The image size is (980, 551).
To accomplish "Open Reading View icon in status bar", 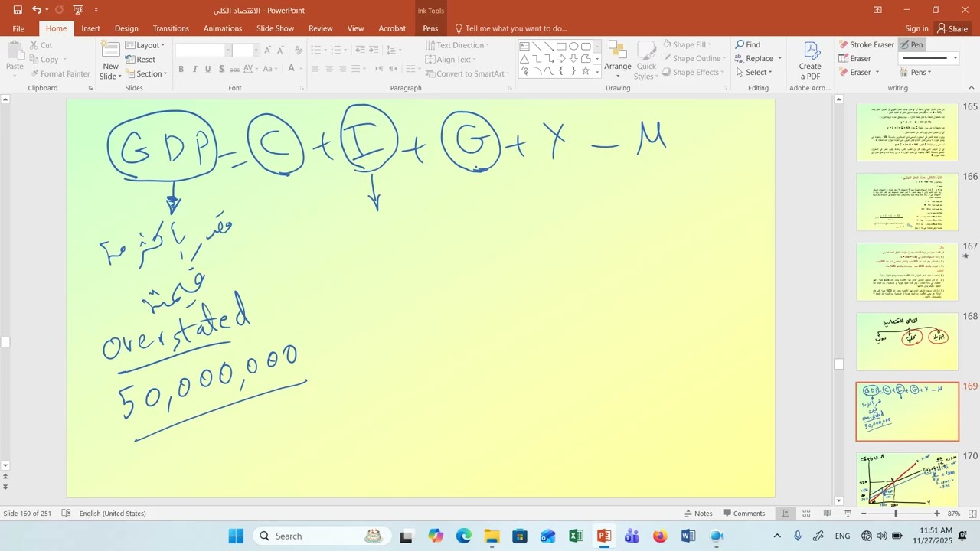I will coord(827,514).
